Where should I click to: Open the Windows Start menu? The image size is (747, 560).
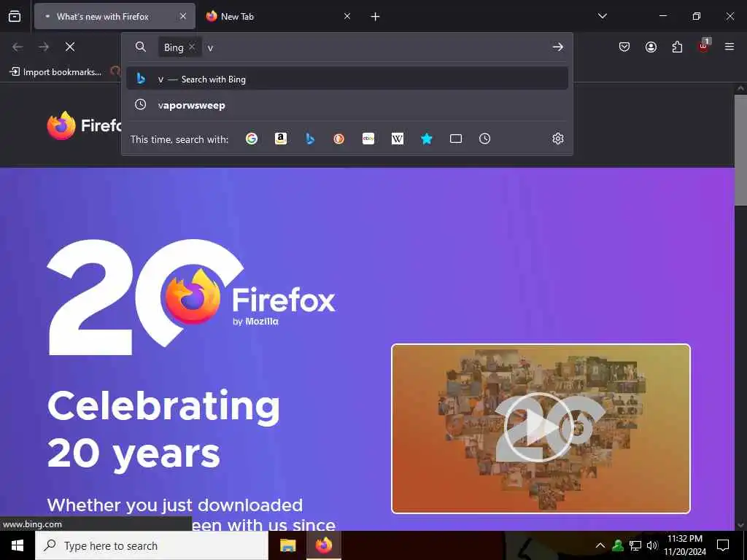tap(18, 545)
